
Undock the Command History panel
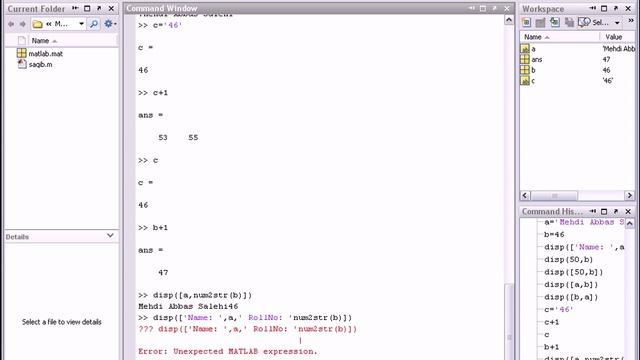[x=616, y=211]
